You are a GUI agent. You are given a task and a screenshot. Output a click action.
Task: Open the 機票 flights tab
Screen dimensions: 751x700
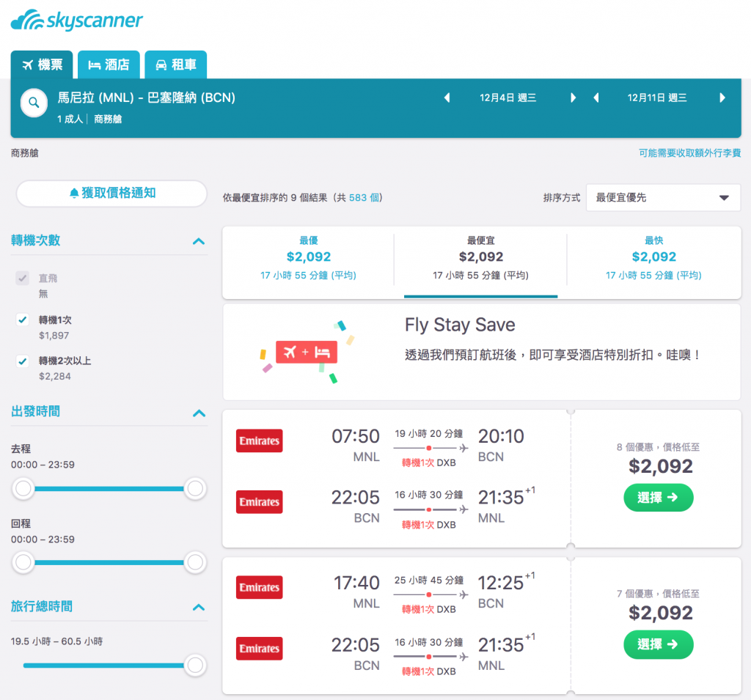42,65
